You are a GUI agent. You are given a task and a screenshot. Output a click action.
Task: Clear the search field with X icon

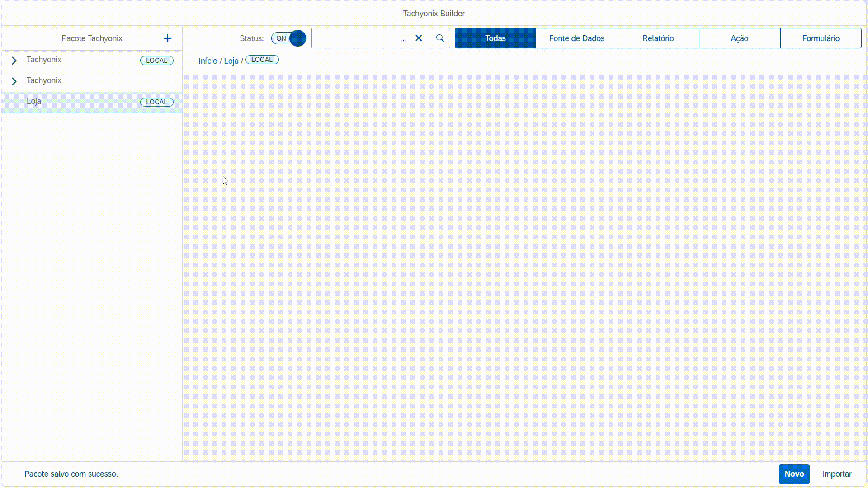click(419, 38)
